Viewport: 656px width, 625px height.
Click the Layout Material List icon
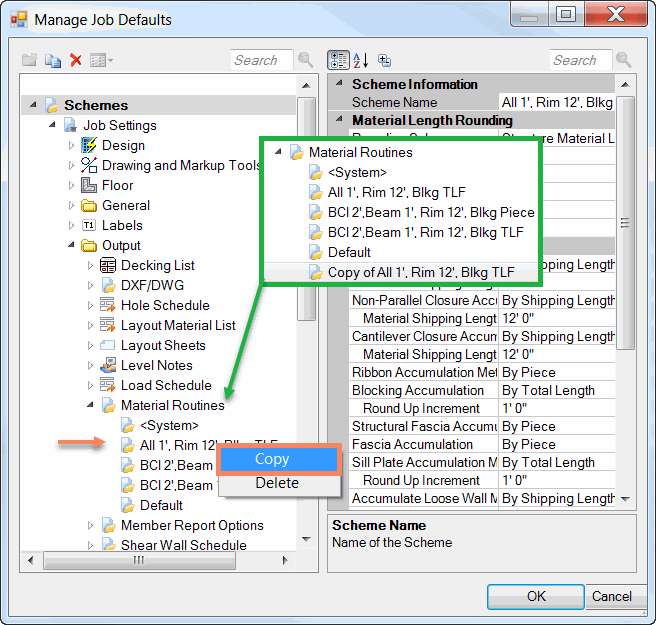point(108,325)
